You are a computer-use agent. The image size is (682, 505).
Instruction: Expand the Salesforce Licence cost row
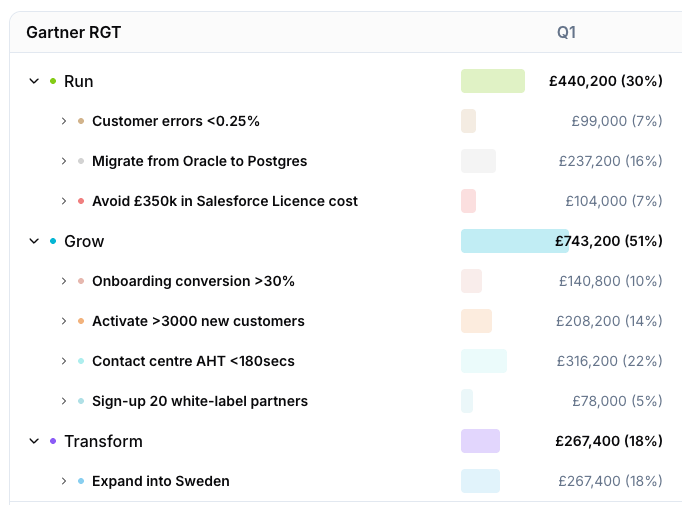click(64, 201)
